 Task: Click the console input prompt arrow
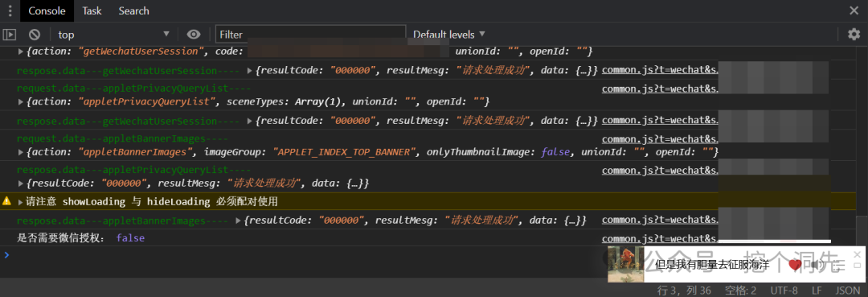click(6, 255)
